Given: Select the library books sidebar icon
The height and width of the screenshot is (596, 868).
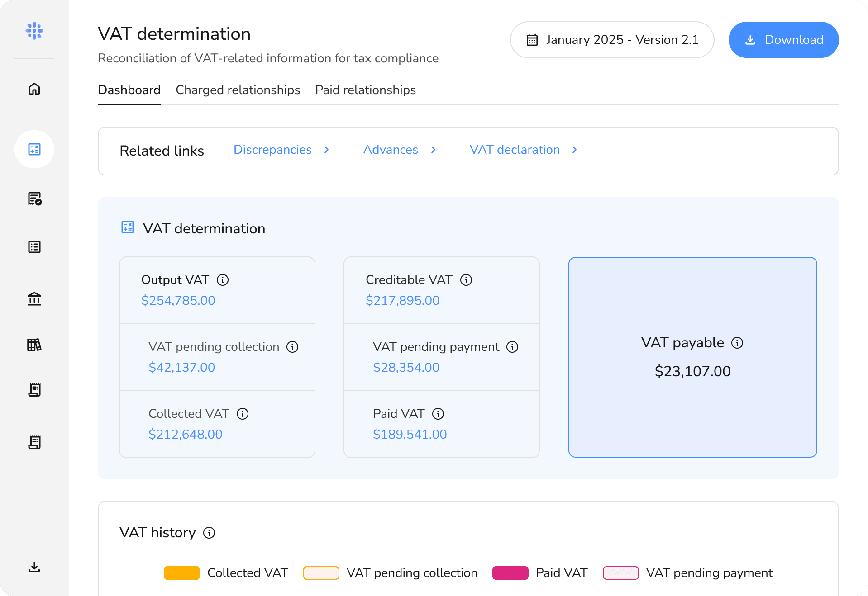Looking at the screenshot, I should [x=34, y=345].
